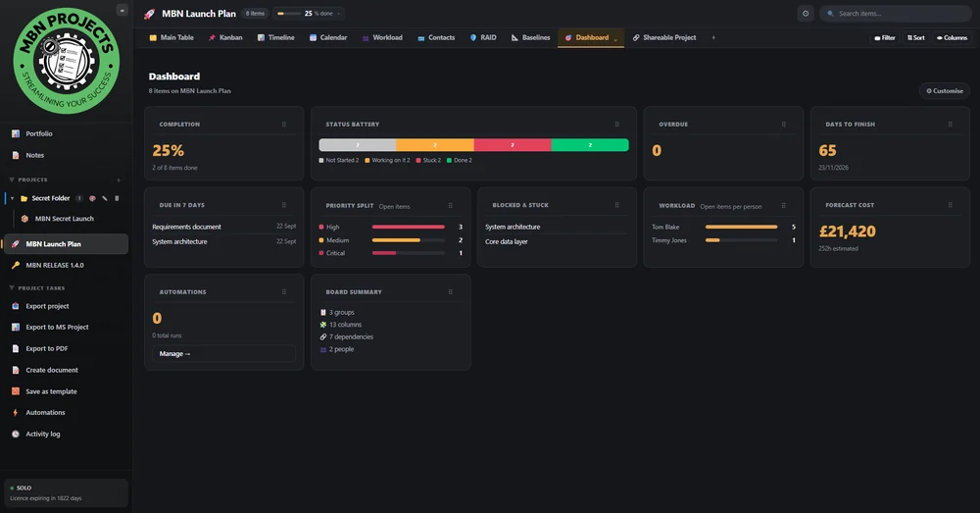
Task: Click the grey Not Started battery segment
Action: pos(358,145)
